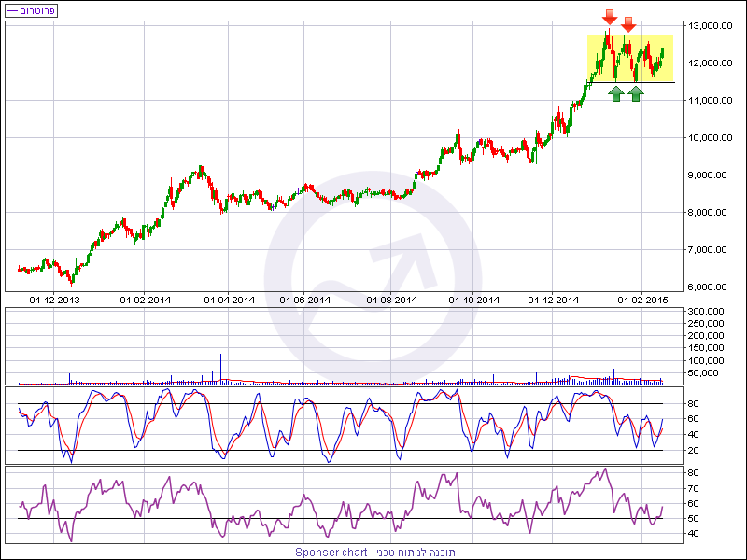This screenshot has height=560, width=747.
Task: Click the tallest volume spike bar
Action: coord(571,345)
